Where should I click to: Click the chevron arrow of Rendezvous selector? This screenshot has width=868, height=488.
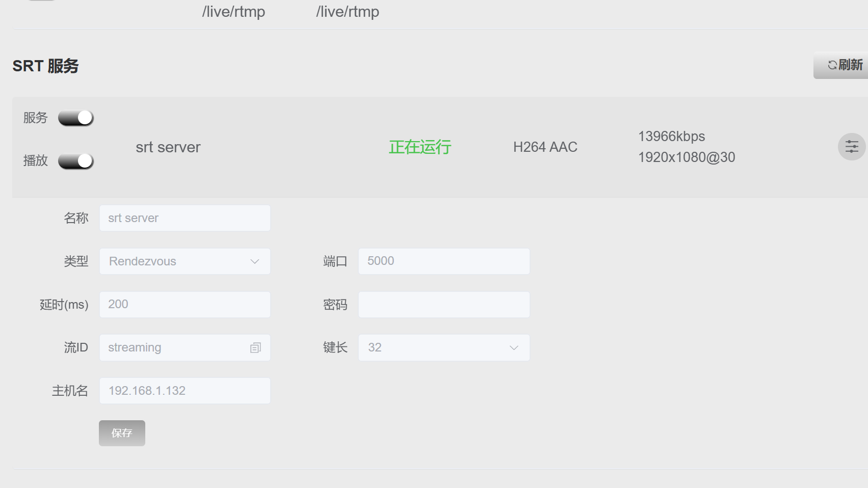255,261
